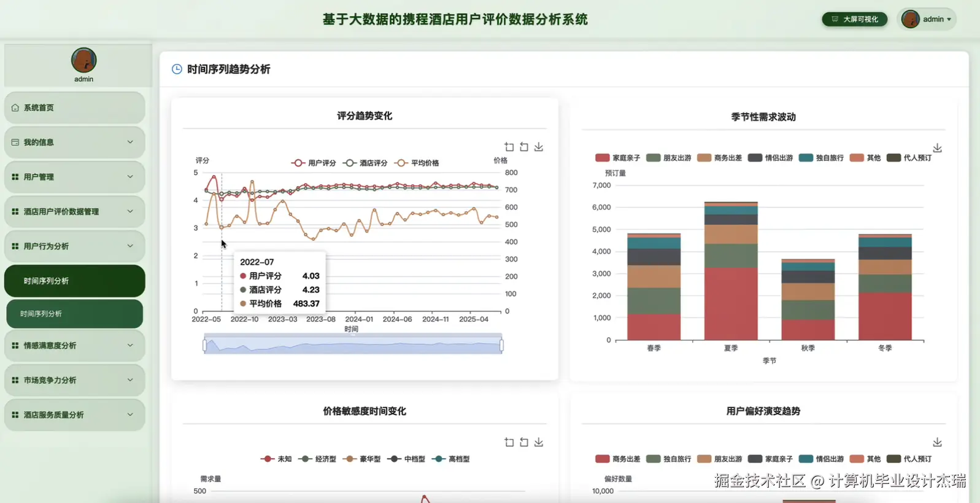980x503 pixels.
Task: Click the zoom area icon in 评分趋势变化 chart
Action: click(x=509, y=147)
